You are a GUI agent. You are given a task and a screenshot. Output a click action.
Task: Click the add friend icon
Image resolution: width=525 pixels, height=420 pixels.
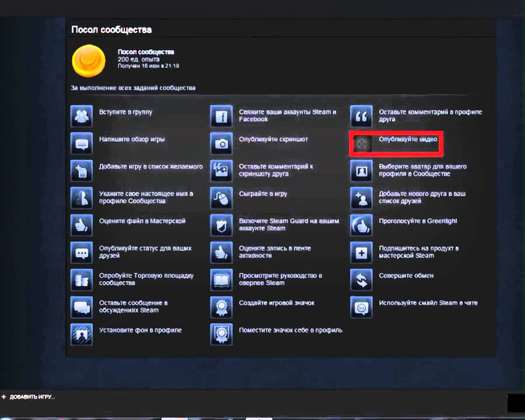(x=361, y=198)
